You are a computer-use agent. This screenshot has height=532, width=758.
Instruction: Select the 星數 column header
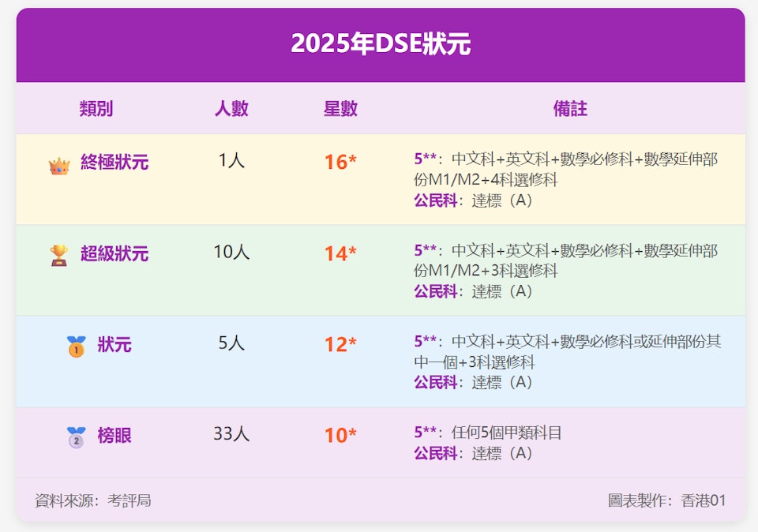point(340,109)
